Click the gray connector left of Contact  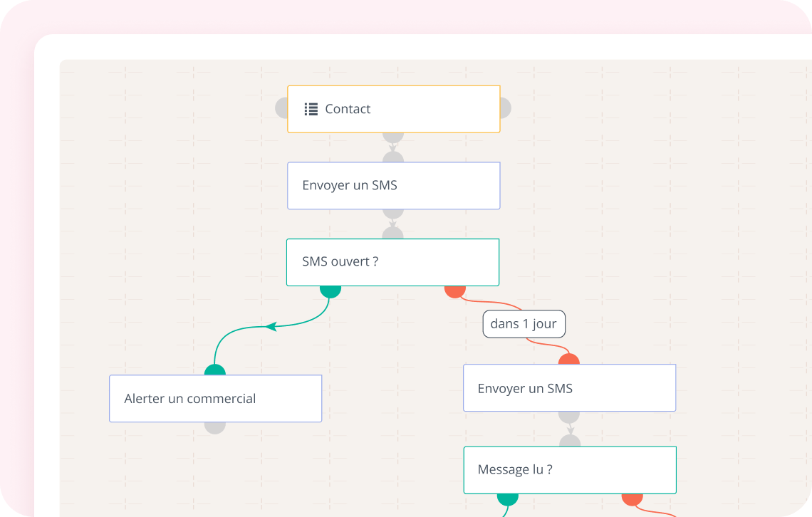[x=281, y=109]
